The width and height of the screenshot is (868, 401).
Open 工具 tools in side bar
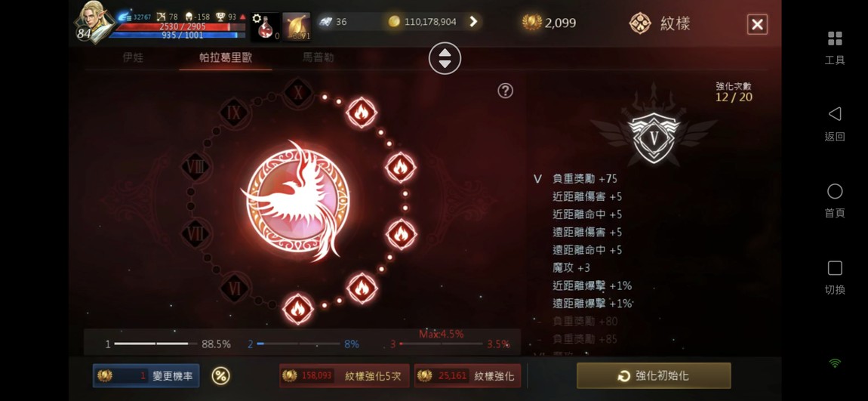[x=834, y=48]
